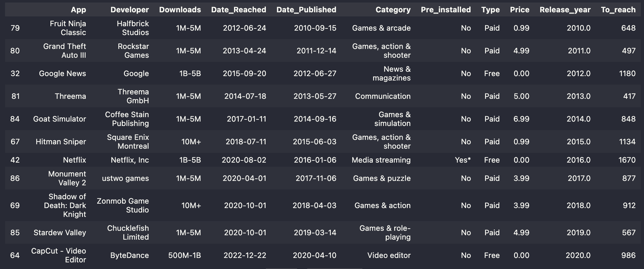Viewport: 644px width, 269px height.
Task: Select the Category column header
Action: click(x=393, y=10)
